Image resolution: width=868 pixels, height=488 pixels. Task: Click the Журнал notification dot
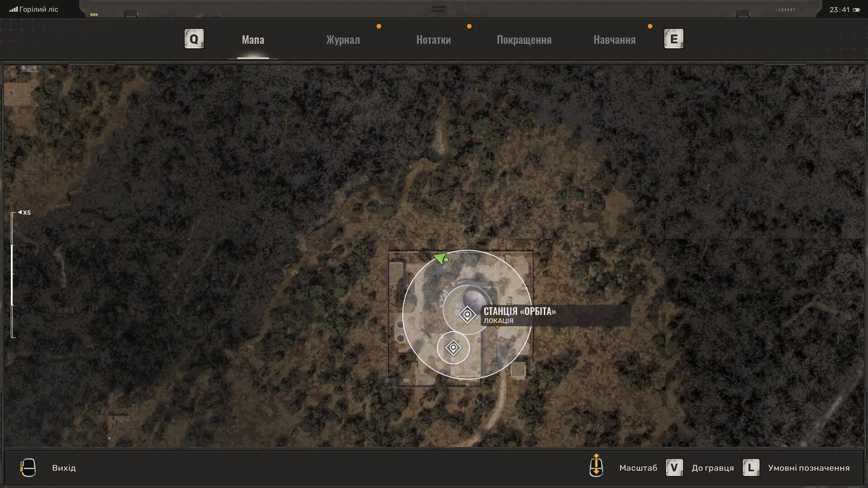(x=379, y=26)
